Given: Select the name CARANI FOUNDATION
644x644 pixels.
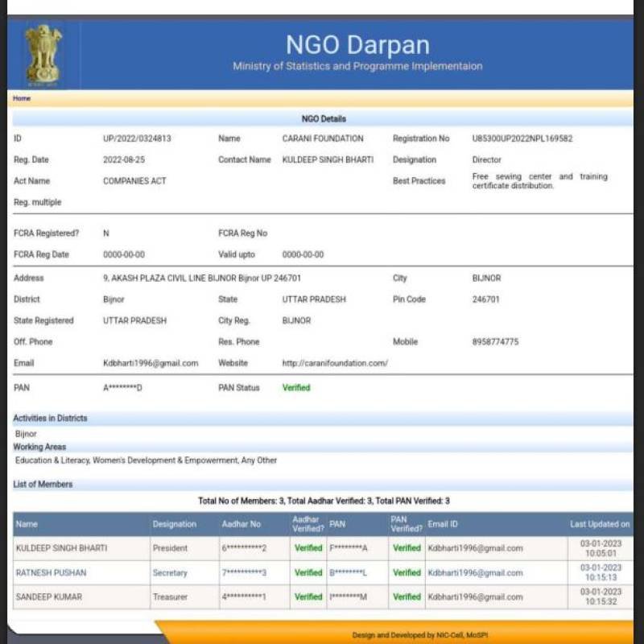Looking at the screenshot, I should 323,138.
